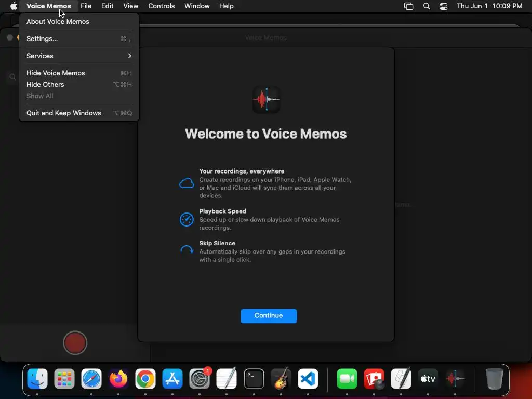Viewport: 532px width, 399px height.
Task: Click the 'Skip Silence' heading text
Action: (x=217, y=243)
